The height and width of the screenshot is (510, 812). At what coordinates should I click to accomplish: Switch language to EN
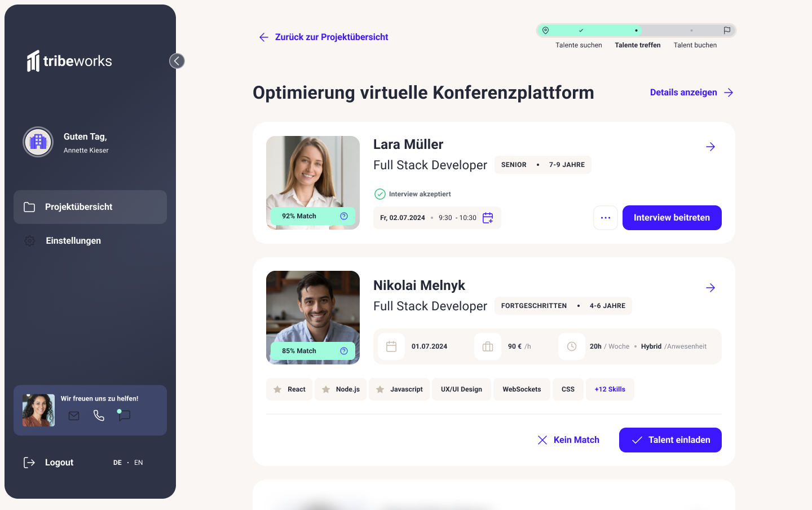[139, 463]
